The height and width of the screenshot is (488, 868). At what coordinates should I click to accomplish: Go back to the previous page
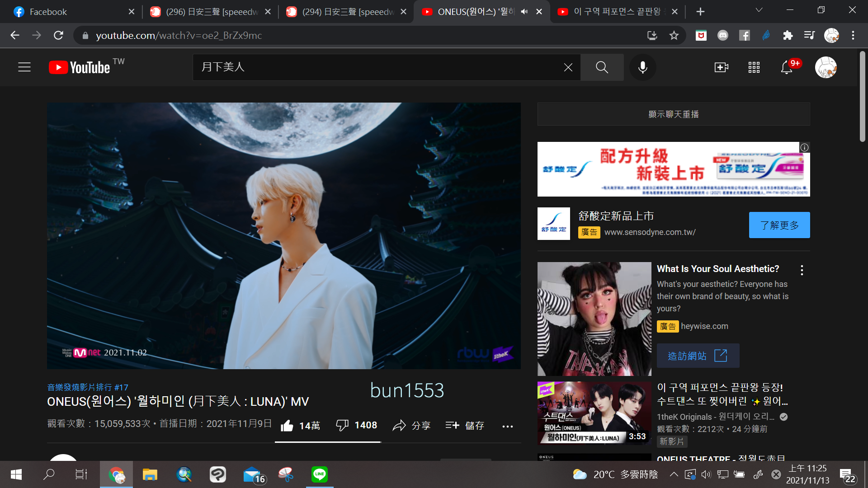15,35
